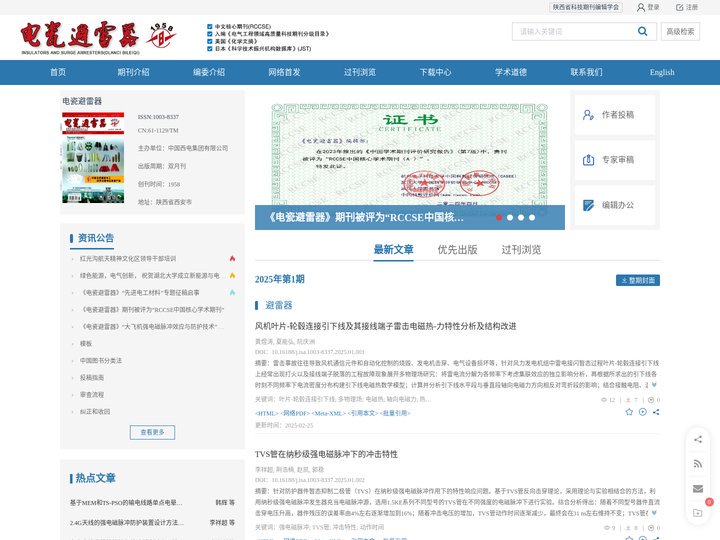Open the 陕西省科技期刊编辑学会 link
The image size is (720, 540).
tap(586, 7)
